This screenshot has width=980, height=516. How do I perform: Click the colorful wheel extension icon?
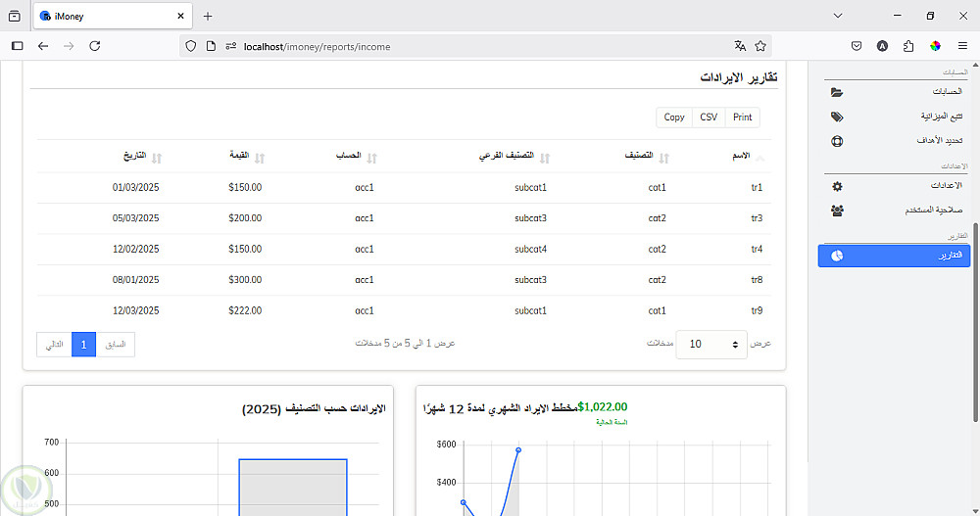pyautogui.click(x=935, y=46)
